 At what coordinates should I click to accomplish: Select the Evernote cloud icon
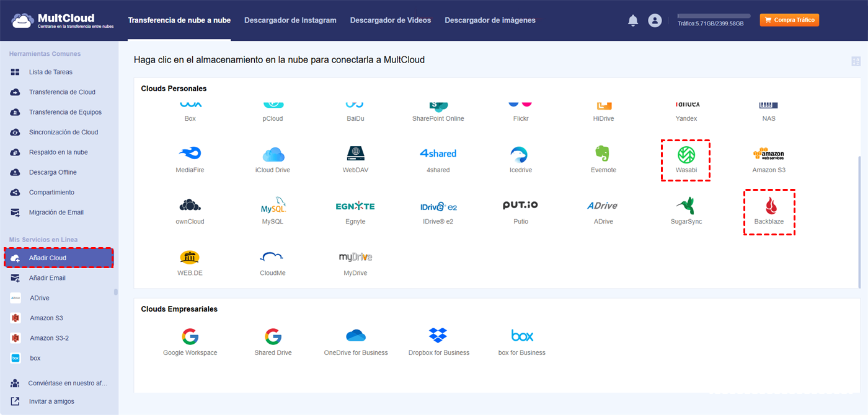(x=603, y=154)
